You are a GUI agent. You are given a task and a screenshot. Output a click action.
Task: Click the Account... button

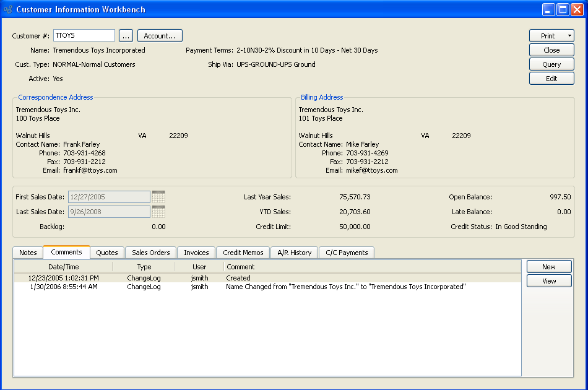(x=160, y=36)
